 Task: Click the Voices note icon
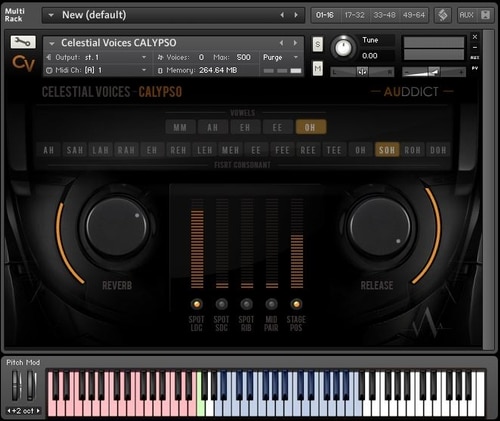click(160, 57)
